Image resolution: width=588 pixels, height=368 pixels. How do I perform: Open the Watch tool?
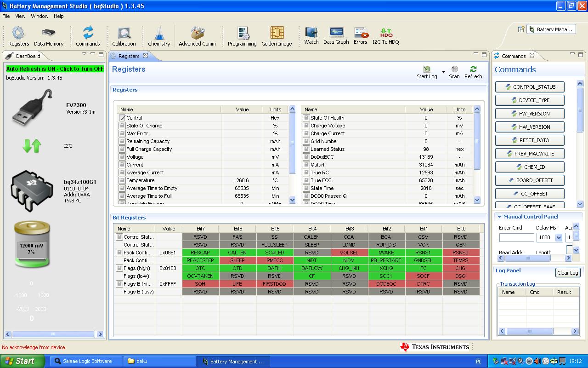311,35
